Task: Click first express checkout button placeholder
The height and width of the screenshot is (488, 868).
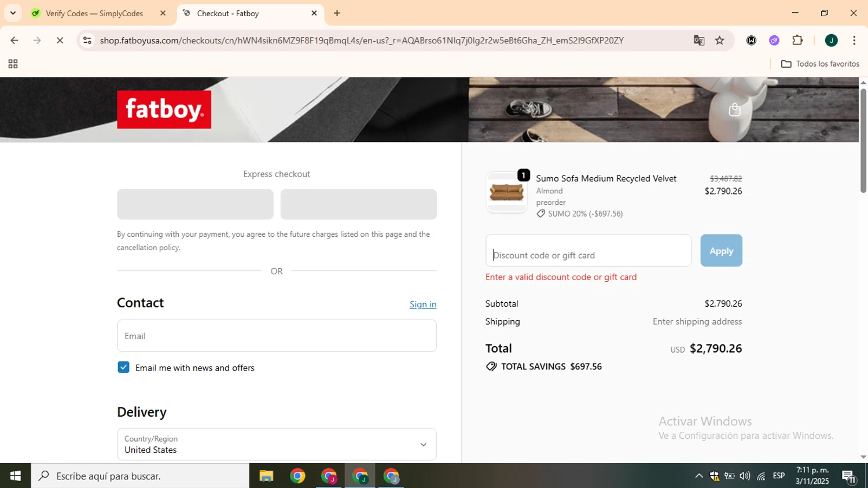Action: [195, 204]
